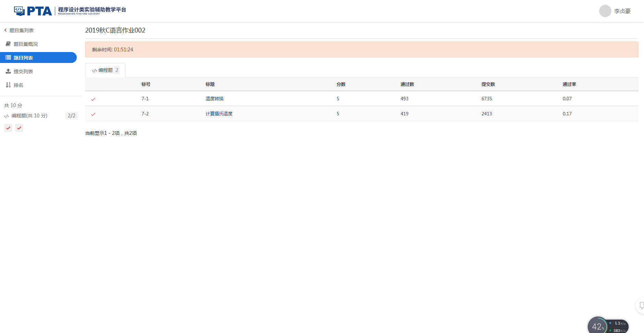Click the first red checkmark box in sidebar
644x333 pixels.
8,128
